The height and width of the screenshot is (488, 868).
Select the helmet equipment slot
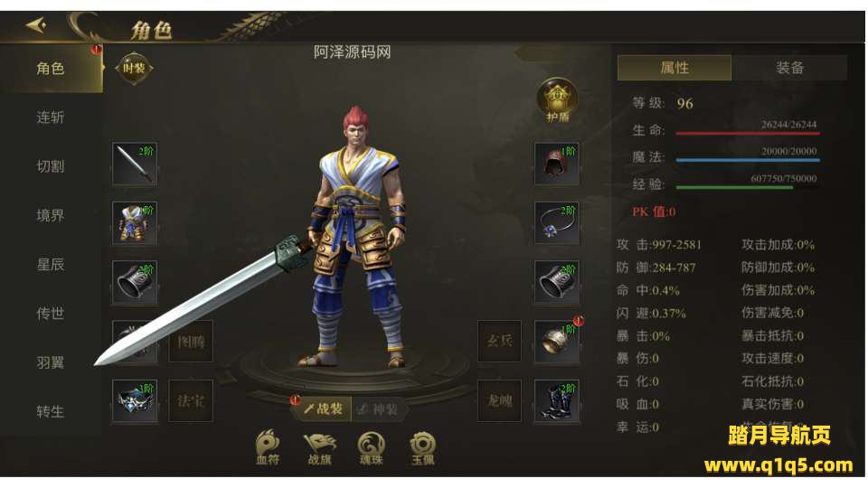pyautogui.click(x=557, y=164)
